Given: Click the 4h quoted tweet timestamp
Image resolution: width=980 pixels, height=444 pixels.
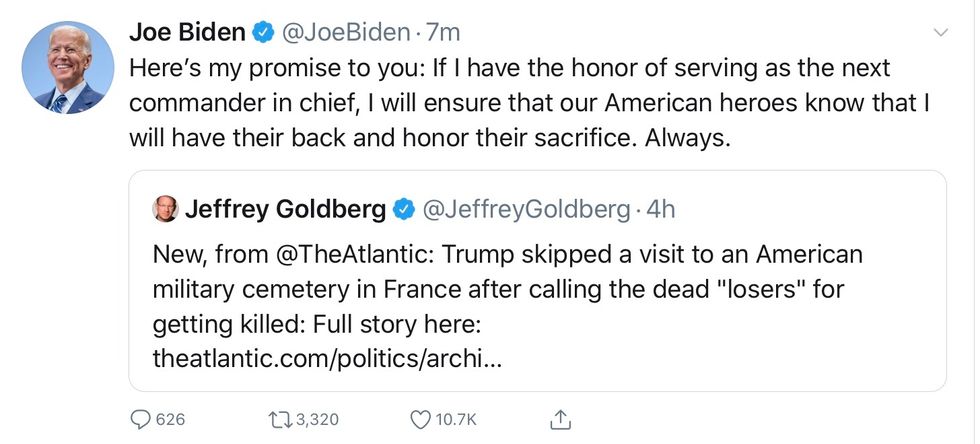Looking at the screenshot, I should [x=661, y=210].
